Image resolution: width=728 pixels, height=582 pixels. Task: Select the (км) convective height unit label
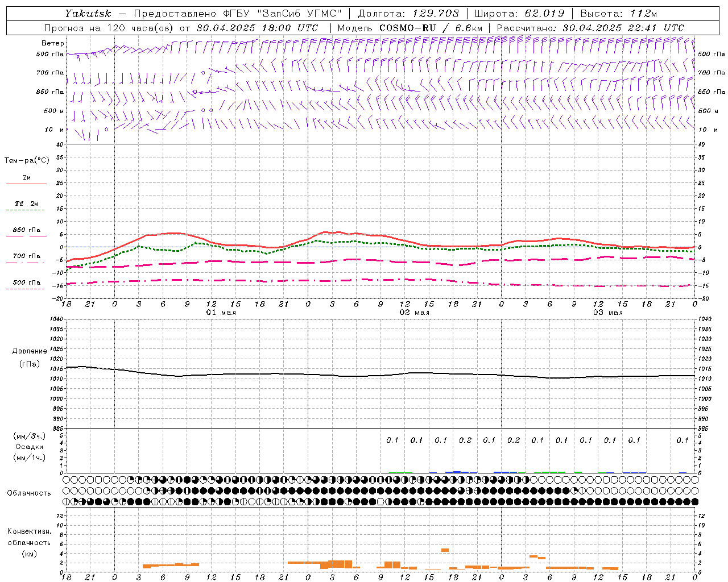pyautogui.click(x=29, y=554)
